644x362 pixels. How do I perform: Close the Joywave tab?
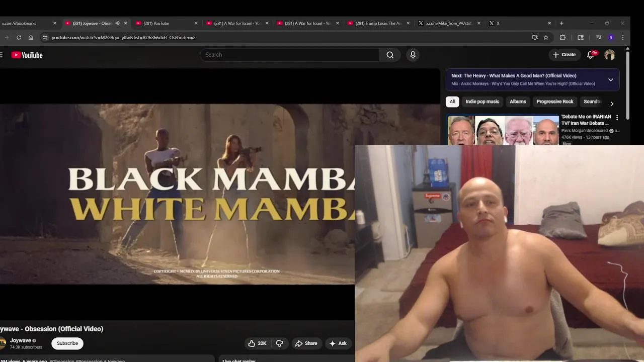pyautogui.click(x=125, y=23)
